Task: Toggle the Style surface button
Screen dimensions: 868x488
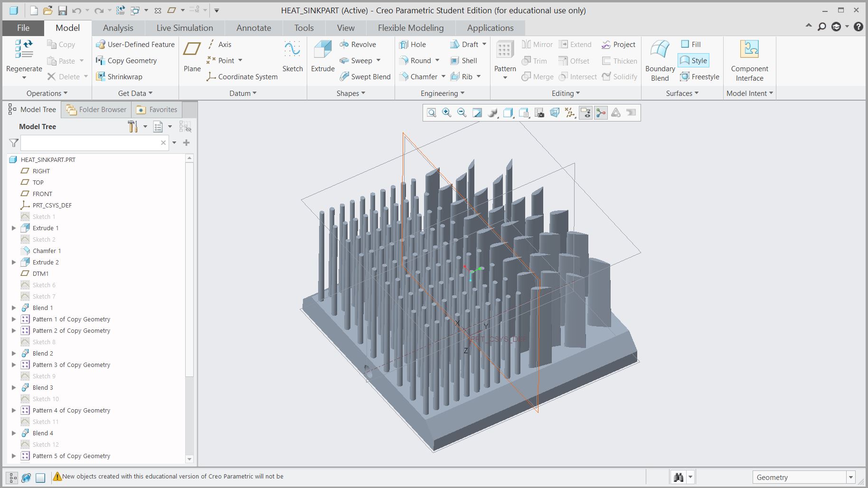Action: [x=693, y=61]
